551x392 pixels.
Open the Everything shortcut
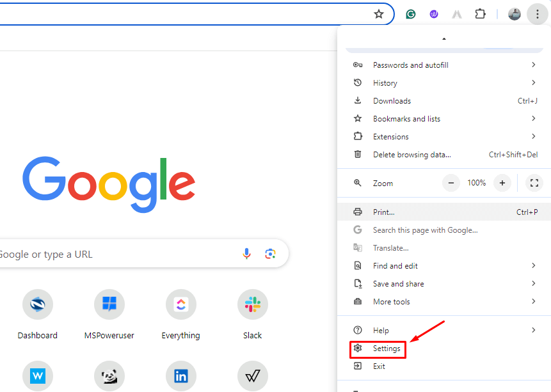click(x=181, y=315)
